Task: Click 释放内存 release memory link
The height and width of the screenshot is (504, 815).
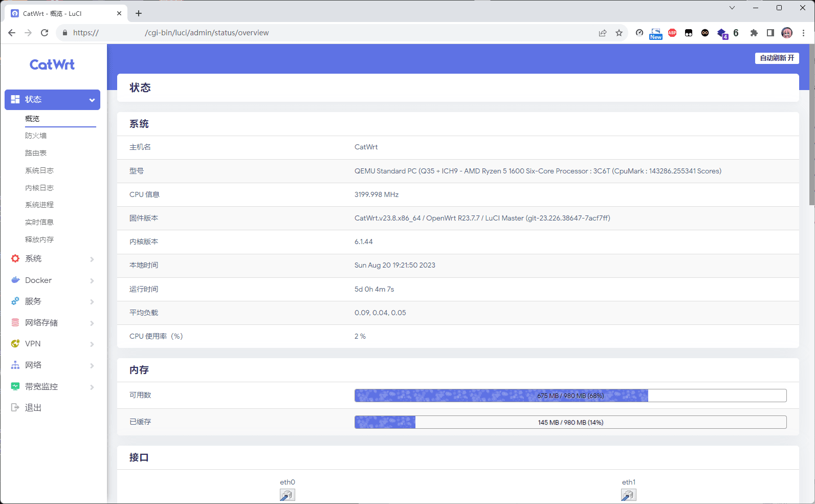Action: coord(39,239)
